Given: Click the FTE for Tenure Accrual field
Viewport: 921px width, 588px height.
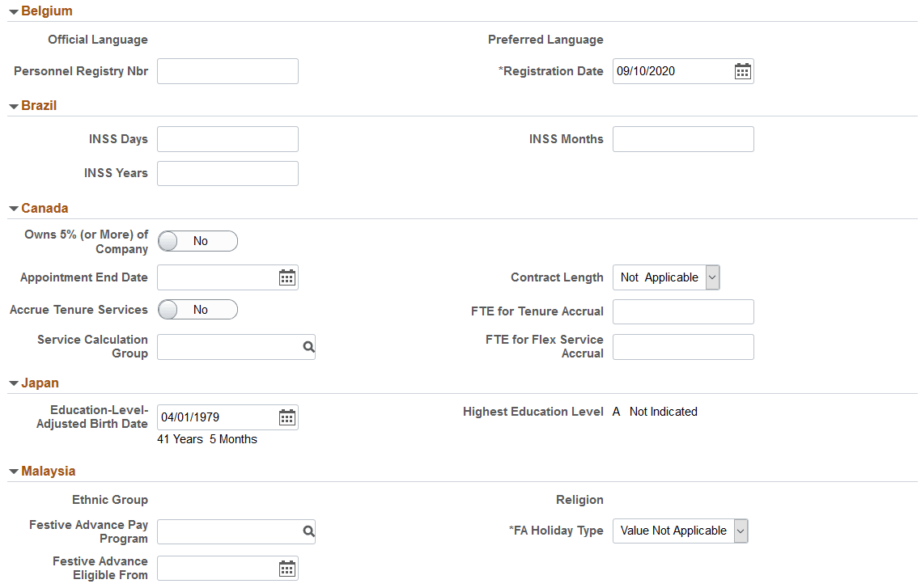Looking at the screenshot, I should [x=683, y=311].
